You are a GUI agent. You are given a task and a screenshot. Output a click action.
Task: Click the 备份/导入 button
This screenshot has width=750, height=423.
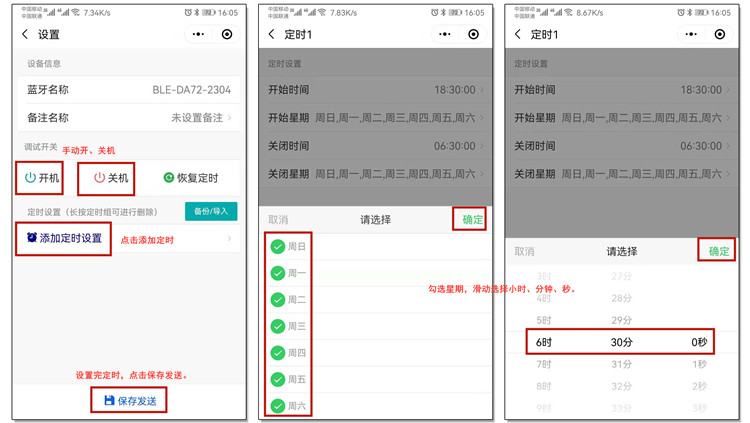tap(210, 211)
